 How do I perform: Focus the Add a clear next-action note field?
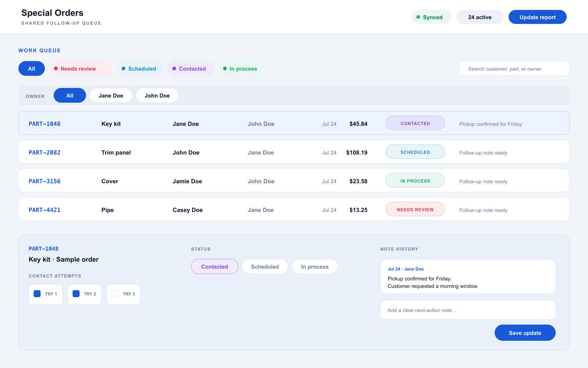pyautogui.click(x=467, y=310)
